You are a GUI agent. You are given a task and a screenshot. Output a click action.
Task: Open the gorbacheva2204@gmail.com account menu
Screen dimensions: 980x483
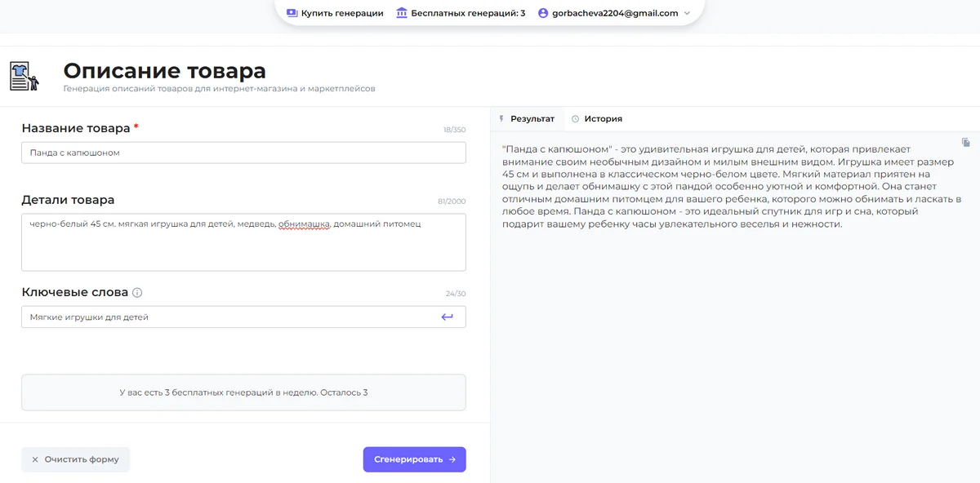click(x=614, y=13)
